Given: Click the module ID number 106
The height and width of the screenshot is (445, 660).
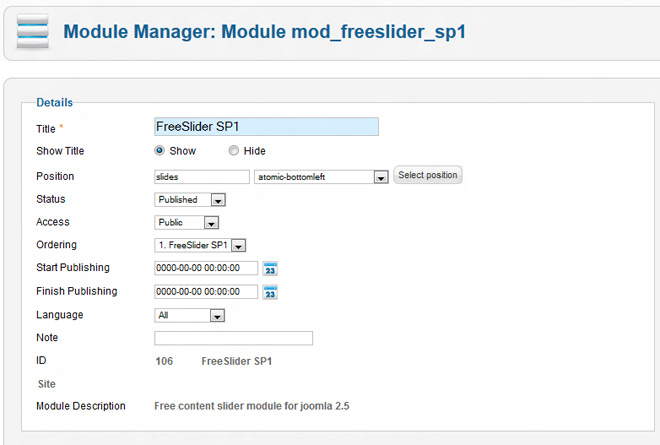Looking at the screenshot, I should tap(164, 360).
